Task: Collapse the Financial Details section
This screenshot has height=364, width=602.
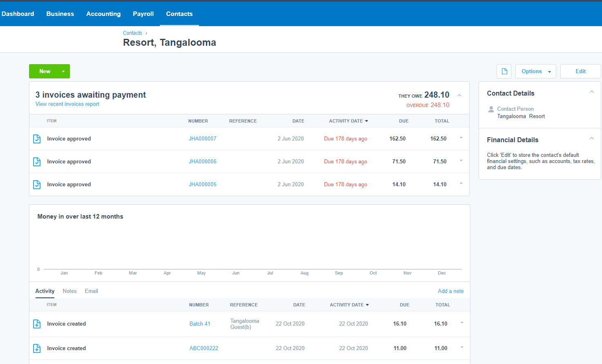Action: [x=591, y=138]
